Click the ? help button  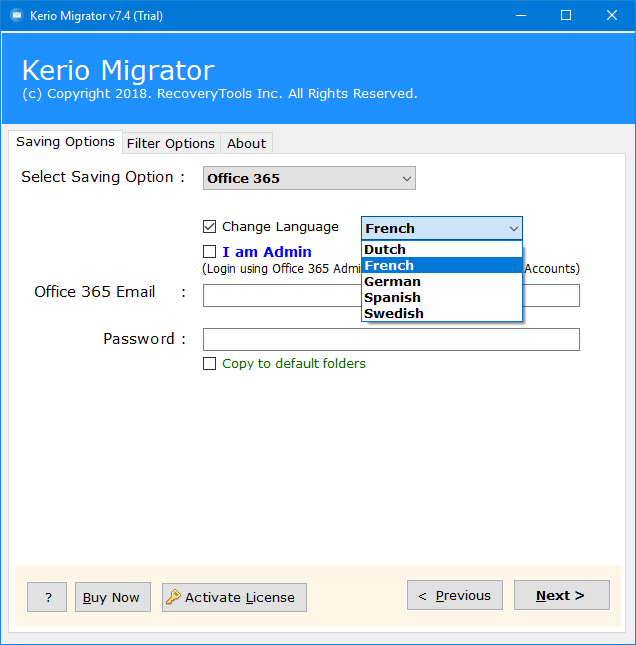[47, 597]
